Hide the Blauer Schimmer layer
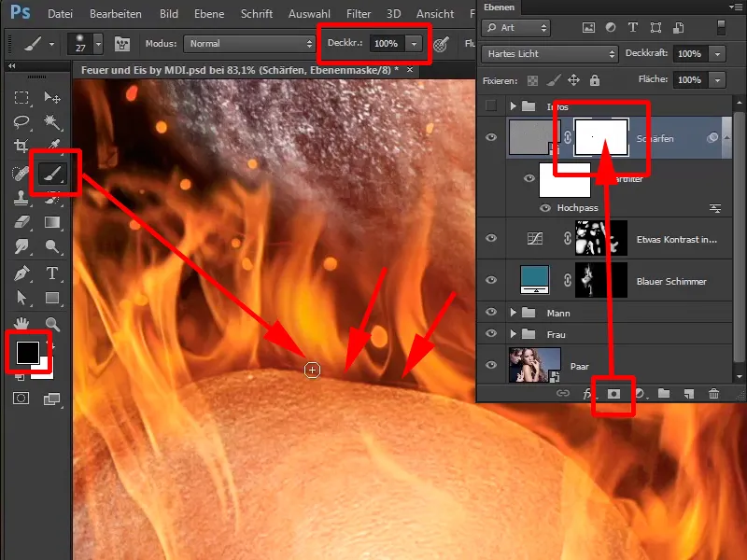 pos(491,280)
